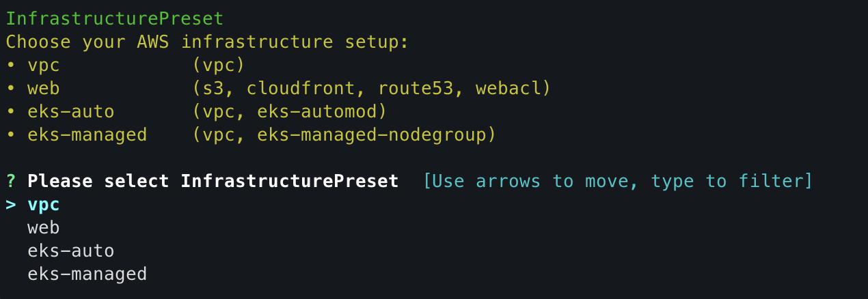Click the cyan arrow selection cursor
The width and height of the screenshot is (868, 299).
pyautogui.click(x=11, y=204)
